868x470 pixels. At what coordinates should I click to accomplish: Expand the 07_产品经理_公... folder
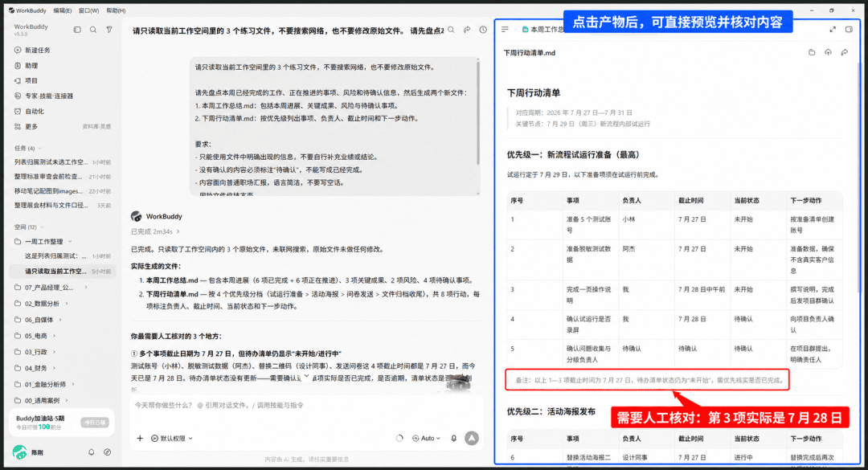pos(86,288)
